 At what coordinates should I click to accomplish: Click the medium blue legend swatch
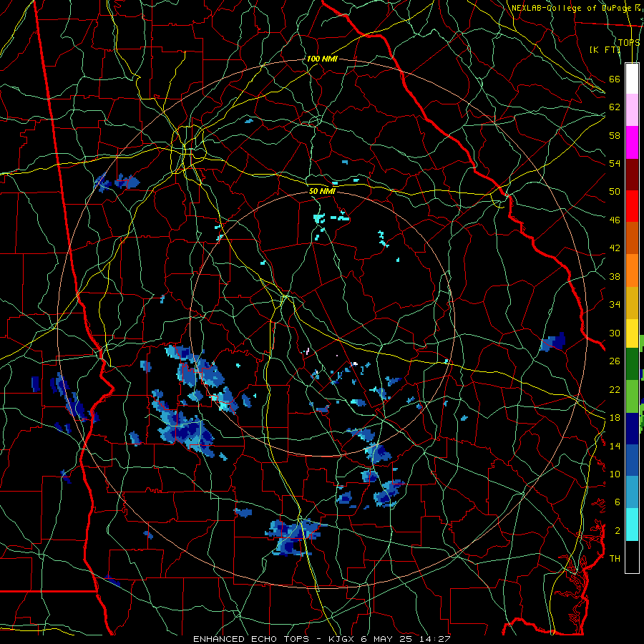(632, 460)
